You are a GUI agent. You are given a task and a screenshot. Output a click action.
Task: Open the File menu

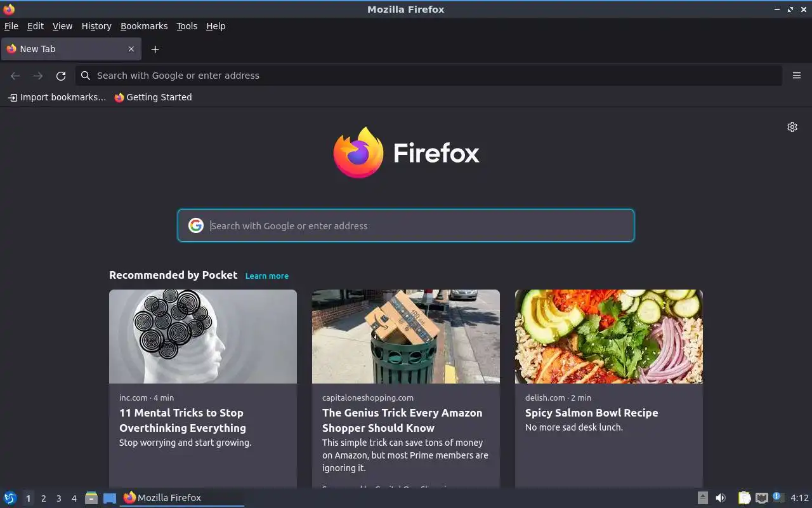[x=11, y=26]
